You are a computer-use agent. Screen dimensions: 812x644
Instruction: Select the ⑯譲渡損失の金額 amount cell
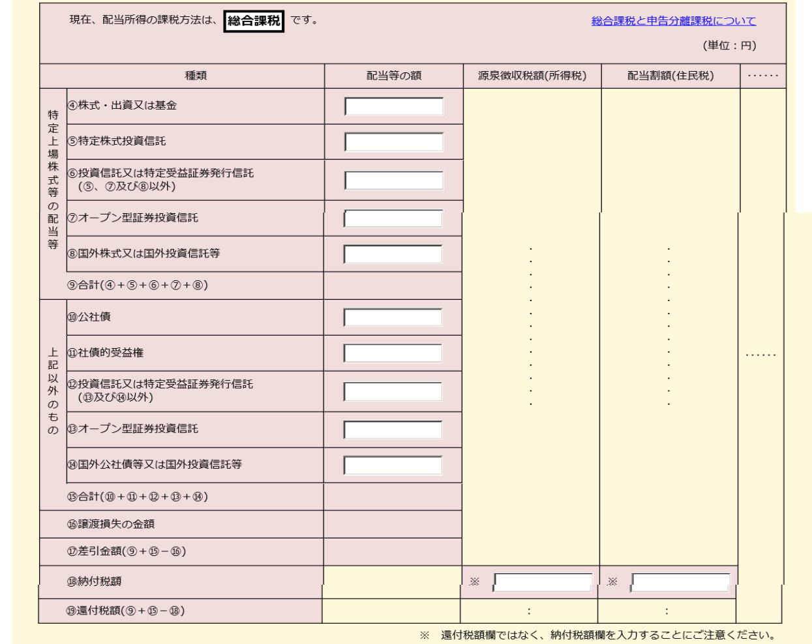[x=393, y=524]
